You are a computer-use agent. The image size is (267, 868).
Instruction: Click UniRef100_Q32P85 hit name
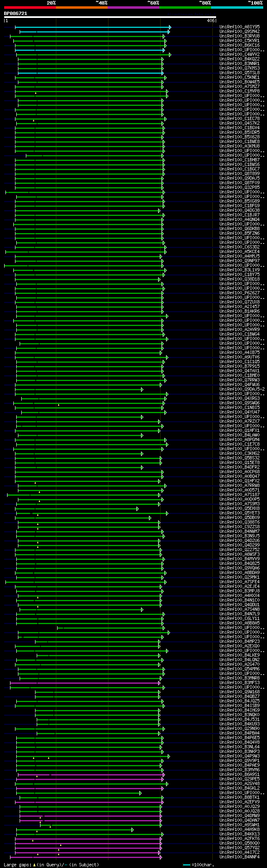(239, 187)
